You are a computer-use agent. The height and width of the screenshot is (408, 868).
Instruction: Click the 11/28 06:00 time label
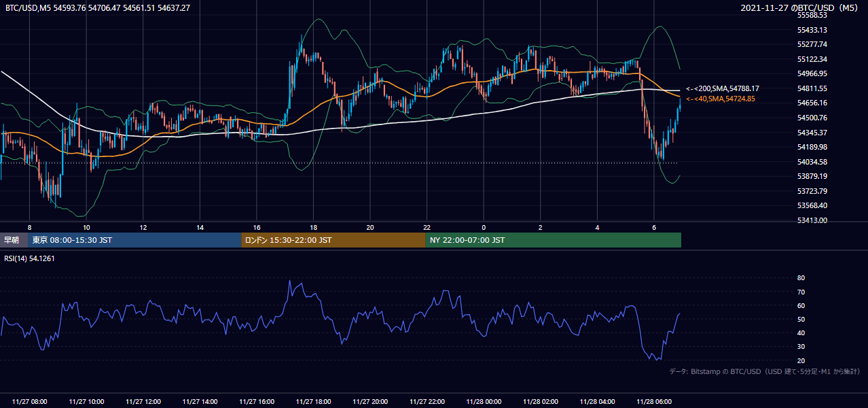click(653, 402)
